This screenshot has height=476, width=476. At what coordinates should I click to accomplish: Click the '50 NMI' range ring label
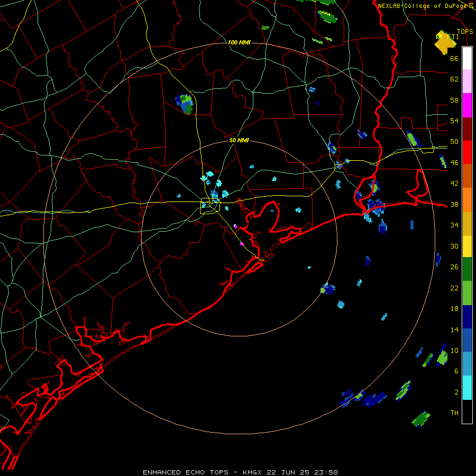[239, 140]
